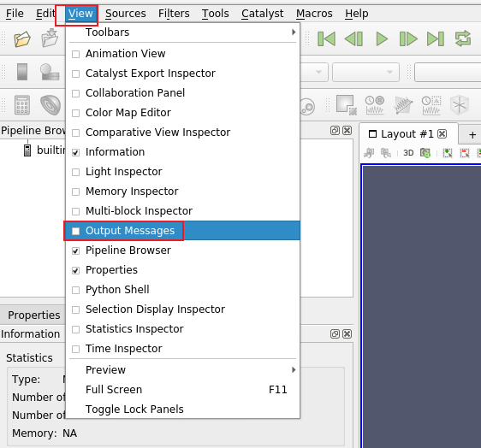This screenshot has width=481, height=448.
Task: Expand the Toolbars submenu
Action: pos(183,32)
